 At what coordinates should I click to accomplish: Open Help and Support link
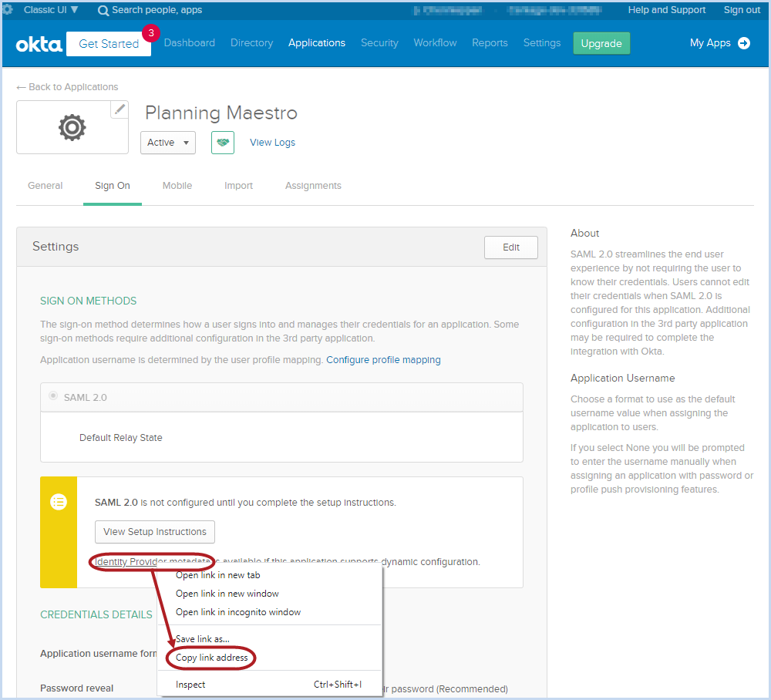667,10
